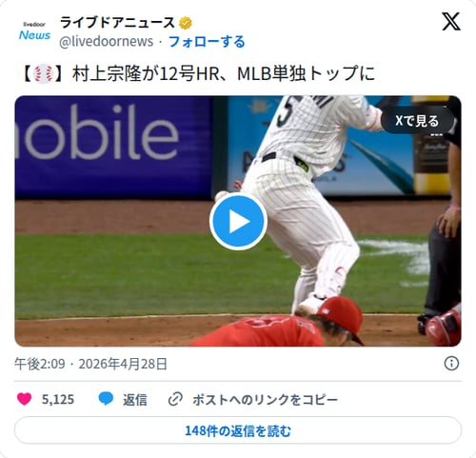Open the @livedoornews handle
Image resolution: width=476 pixels, height=458 pixels.
(x=107, y=42)
